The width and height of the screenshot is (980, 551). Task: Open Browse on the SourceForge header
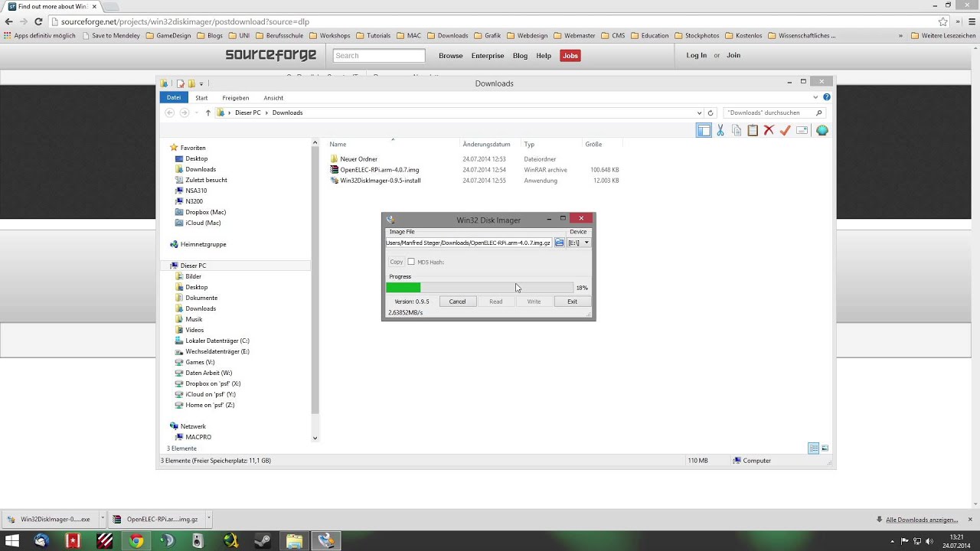point(450,56)
